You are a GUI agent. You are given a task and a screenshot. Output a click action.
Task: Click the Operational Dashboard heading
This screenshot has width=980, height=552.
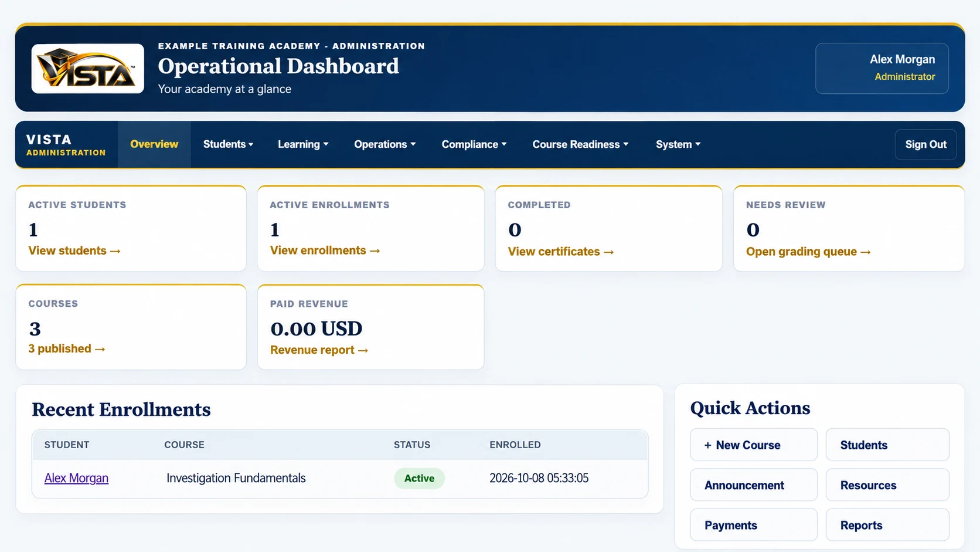tap(278, 66)
